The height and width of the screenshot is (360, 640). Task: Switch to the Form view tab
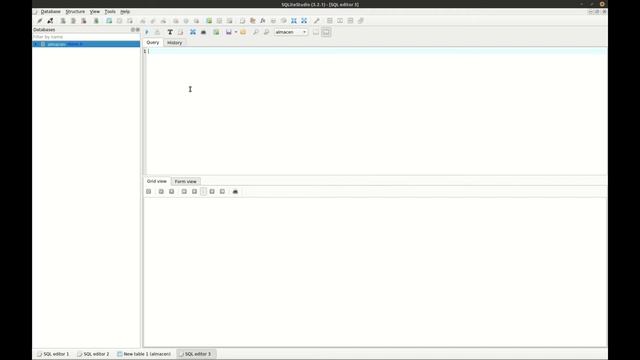[x=186, y=181]
